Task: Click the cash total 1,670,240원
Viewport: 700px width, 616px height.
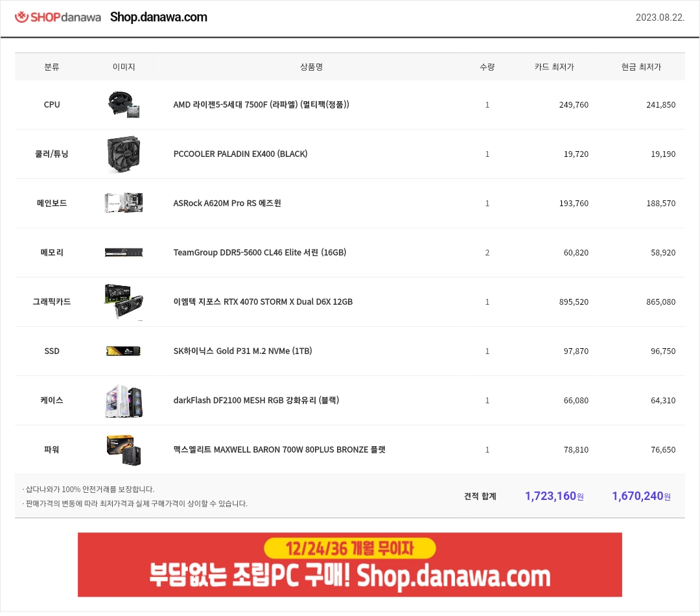Action: coord(641,496)
